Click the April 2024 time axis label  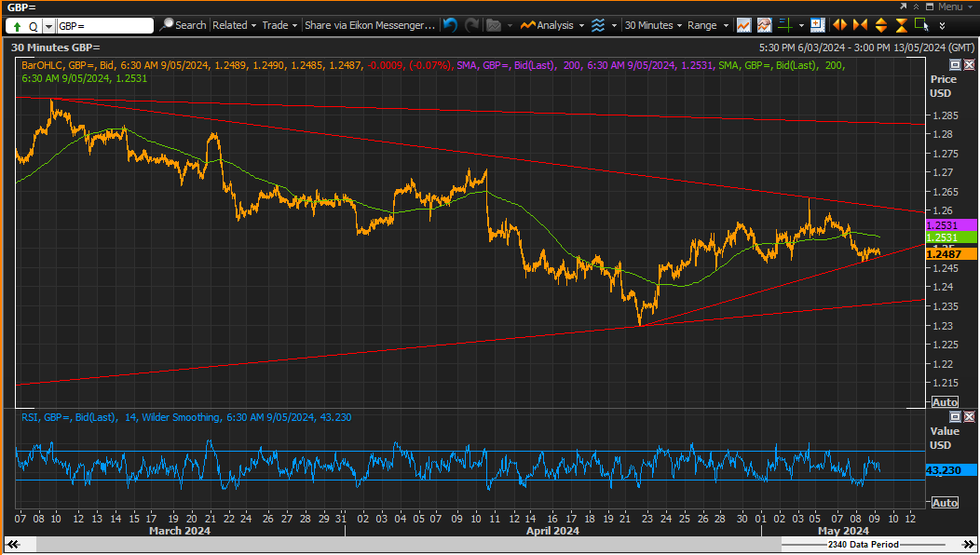pyautogui.click(x=552, y=531)
